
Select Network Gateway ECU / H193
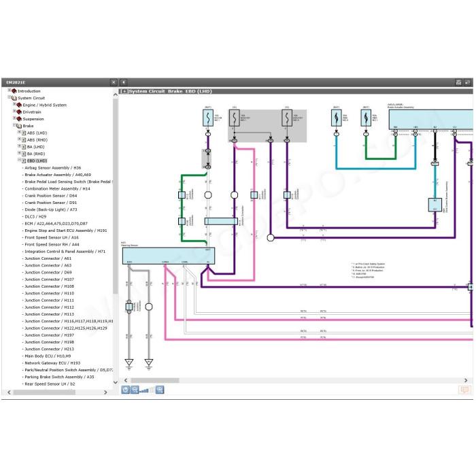(52, 363)
